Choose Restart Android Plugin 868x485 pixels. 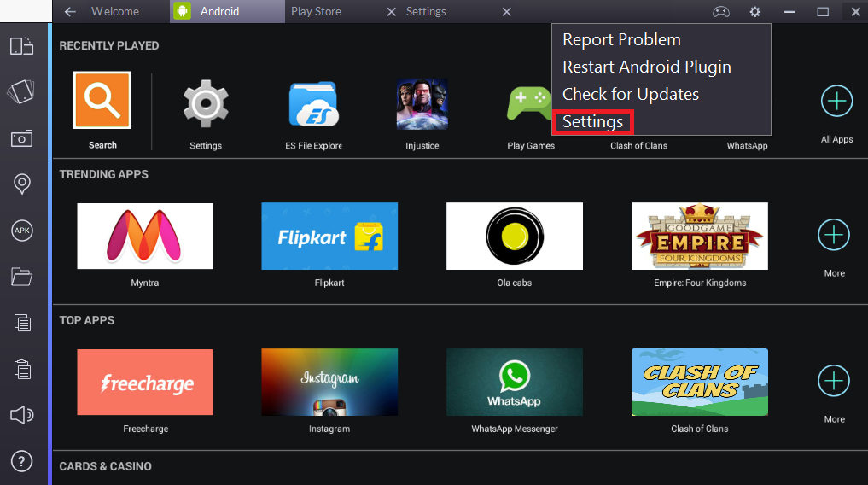(x=647, y=67)
